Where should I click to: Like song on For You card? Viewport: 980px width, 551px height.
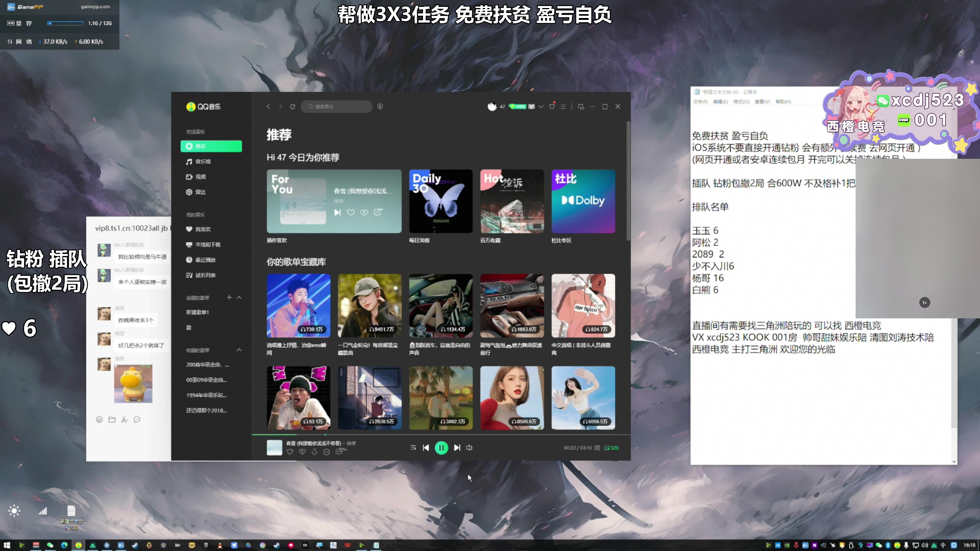tap(351, 212)
